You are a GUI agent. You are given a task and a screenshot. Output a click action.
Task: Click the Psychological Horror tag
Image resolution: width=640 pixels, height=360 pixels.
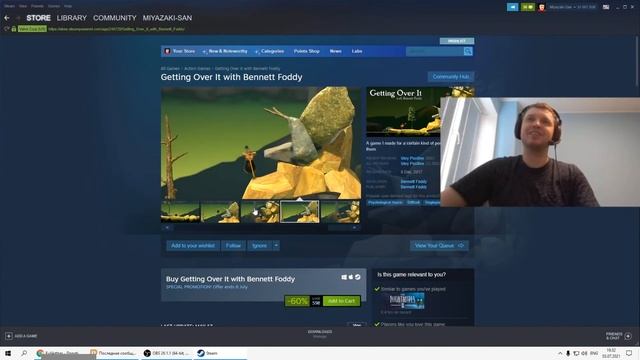pyautogui.click(x=385, y=202)
